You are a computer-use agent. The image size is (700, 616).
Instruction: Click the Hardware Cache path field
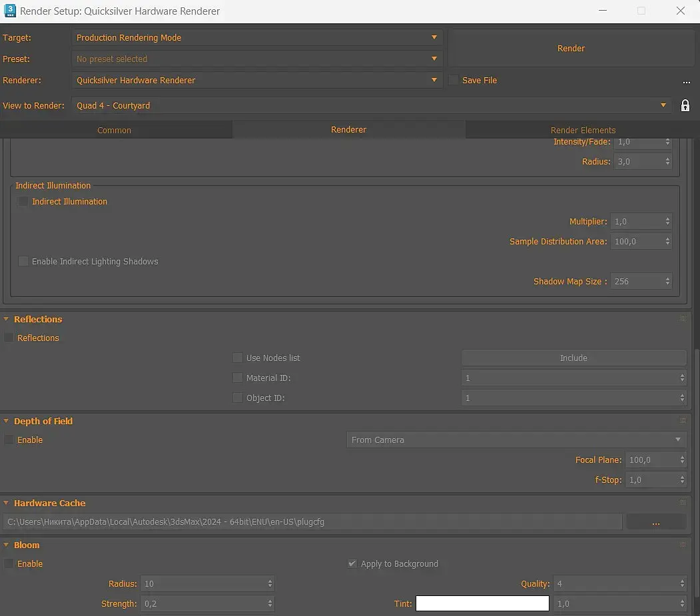click(x=312, y=522)
